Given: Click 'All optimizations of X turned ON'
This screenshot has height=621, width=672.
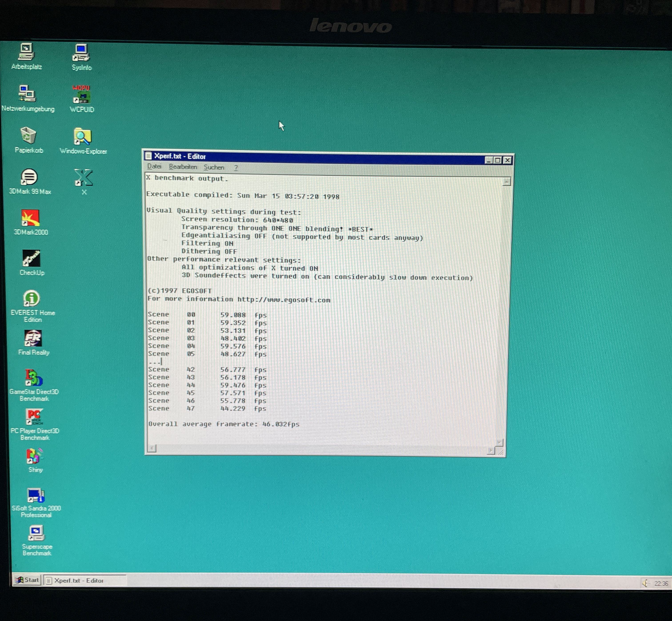Looking at the screenshot, I should [x=250, y=268].
